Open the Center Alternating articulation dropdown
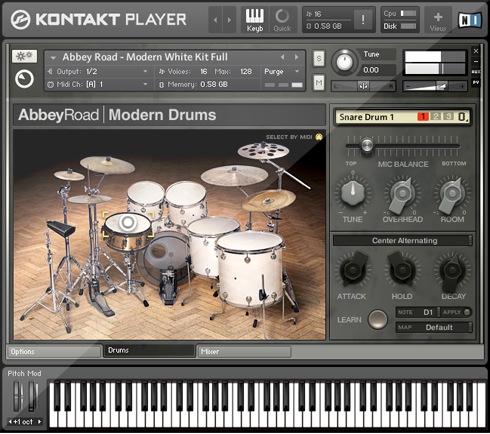This screenshot has width=490, height=434. click(403, 240)
